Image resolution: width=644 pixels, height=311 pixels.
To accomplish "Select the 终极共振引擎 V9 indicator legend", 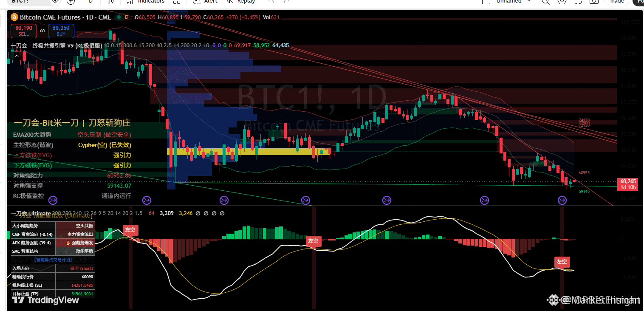I will [56, 45].
